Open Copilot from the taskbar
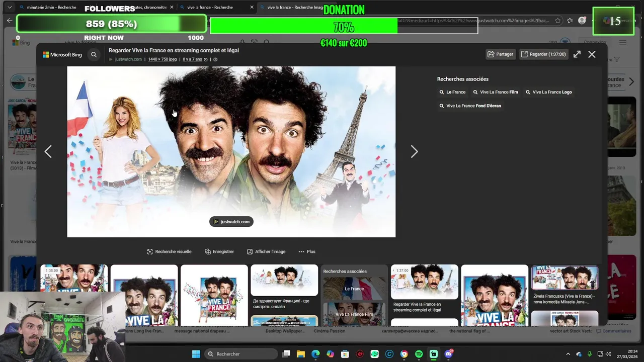The width and height of the screenshot is (644, 362). click(x=330, y=354)
